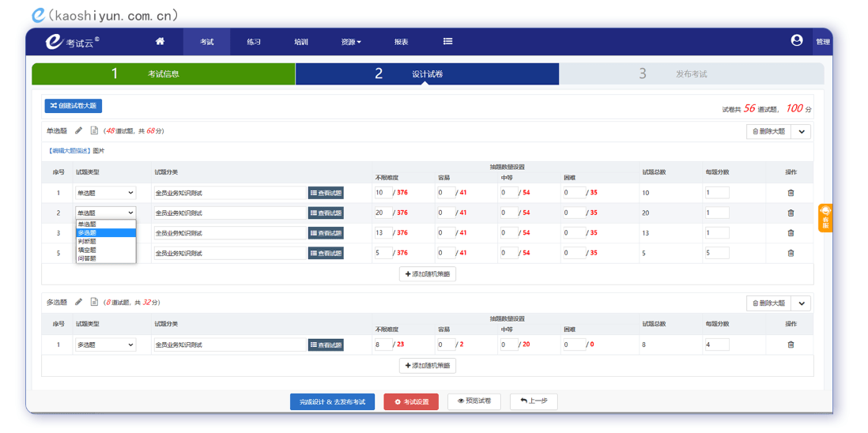Open the orange 客服 support widget
Image resolution: width=868 pixels, height=433 pixels.
(x=825, y=217)
